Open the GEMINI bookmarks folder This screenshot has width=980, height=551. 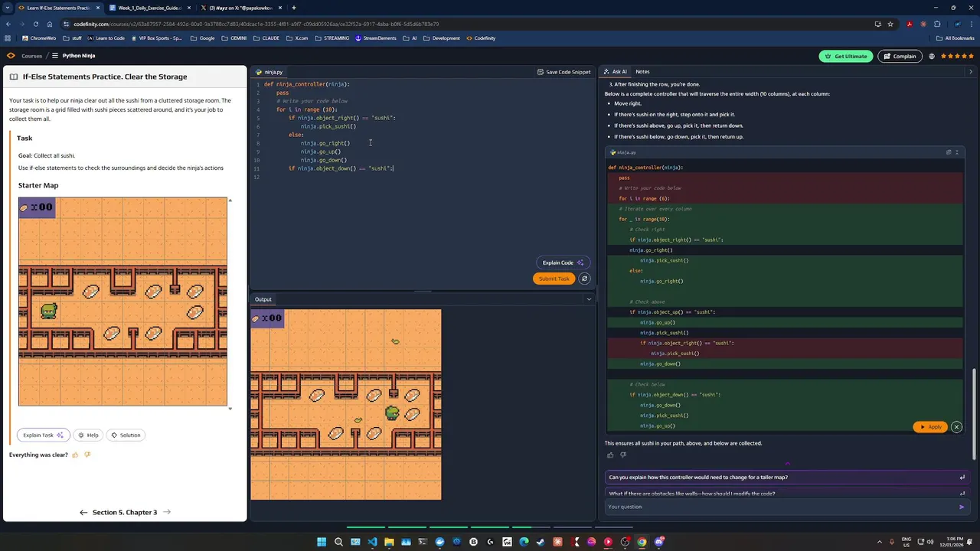tap(234, 38)
